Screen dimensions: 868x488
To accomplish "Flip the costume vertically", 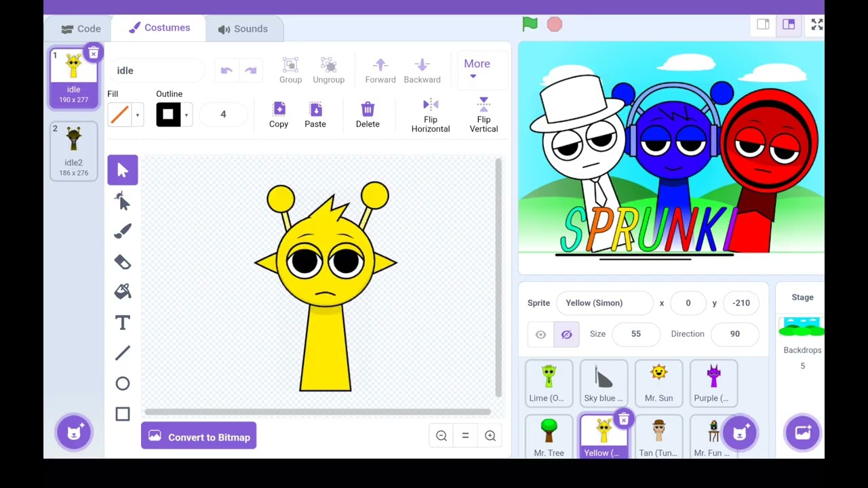I will point(484,115).
